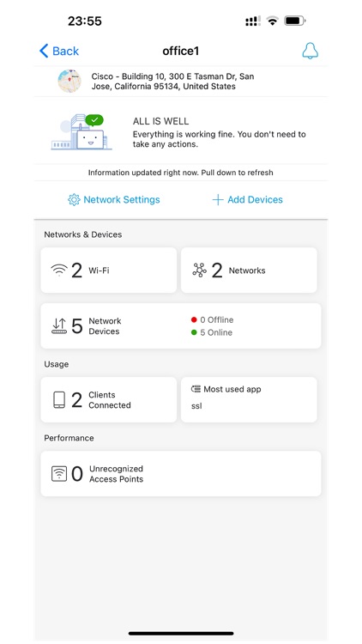Open the 2 Networks card
Viewport: 362px width, 644px height.
[x=249, y=270]
